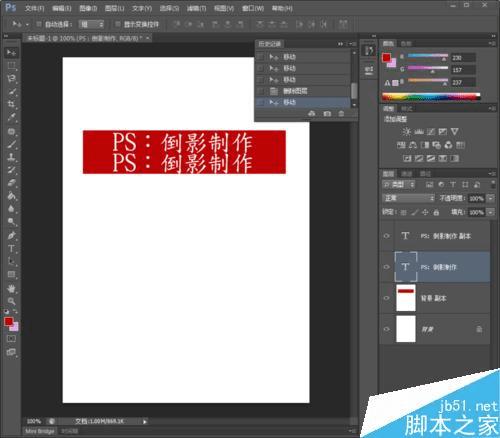500x438 pixels.
Task: Select the Clone Stamp tool
Action: (11, 157)
